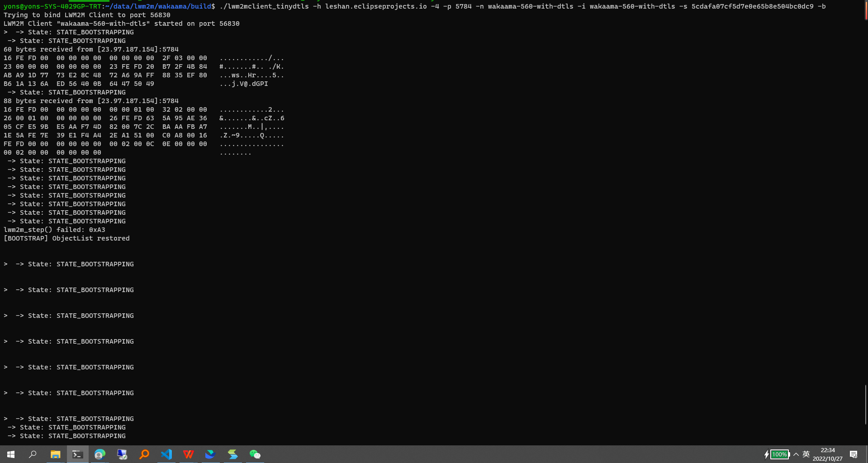The height and width of the screenshot is (463, 868).
Task: Open WeChat
Action: [x=255, y=454]
